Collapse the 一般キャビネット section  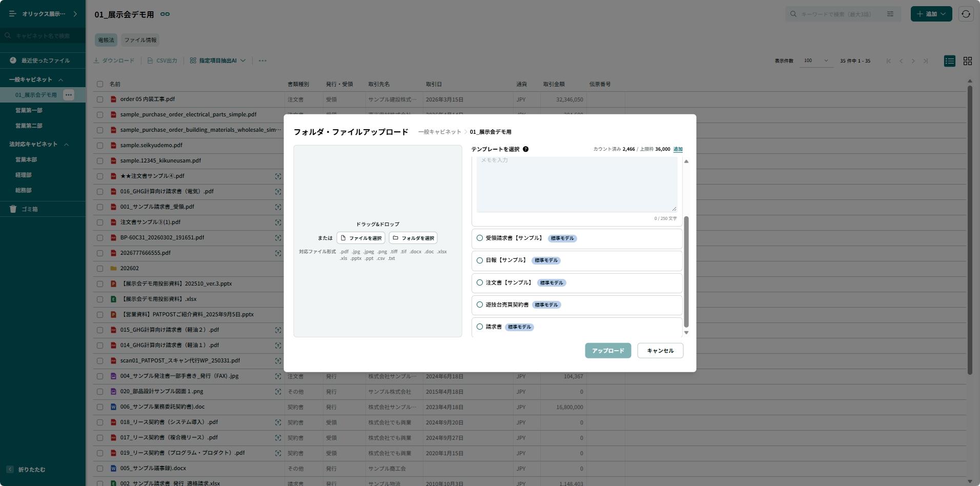coord(61,79)
